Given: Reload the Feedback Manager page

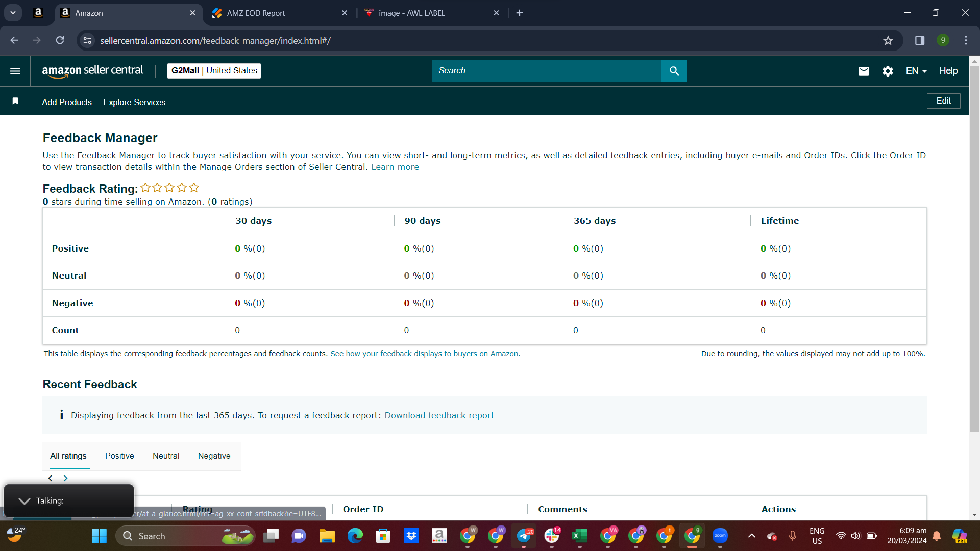Looking at the screenshot, I should click(x=60, y=40).
